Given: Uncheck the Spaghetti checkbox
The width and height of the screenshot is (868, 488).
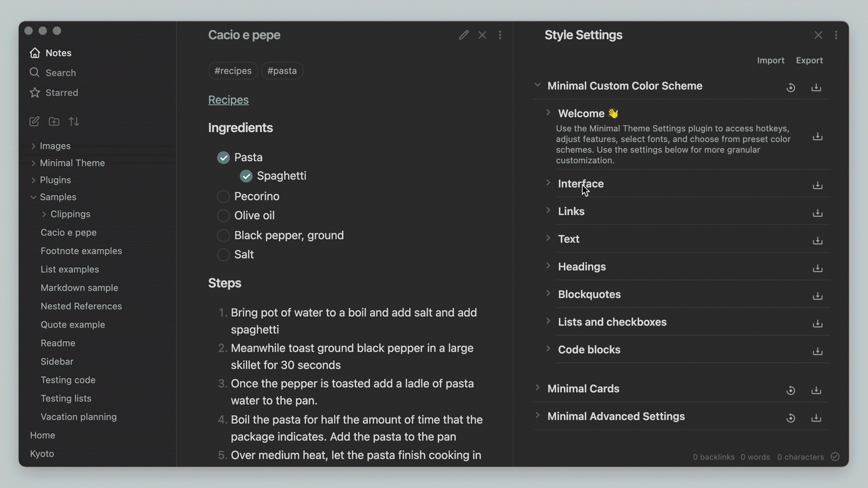Looking at the screenshot, I should [246, 176].
